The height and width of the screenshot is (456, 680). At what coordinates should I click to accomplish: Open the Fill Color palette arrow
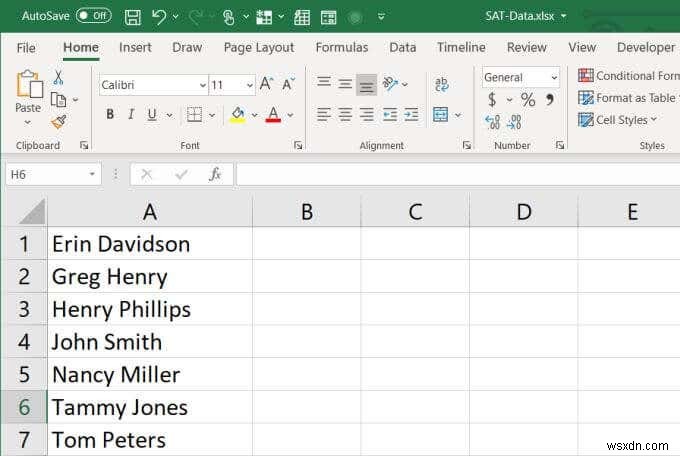tap(255, 115)
